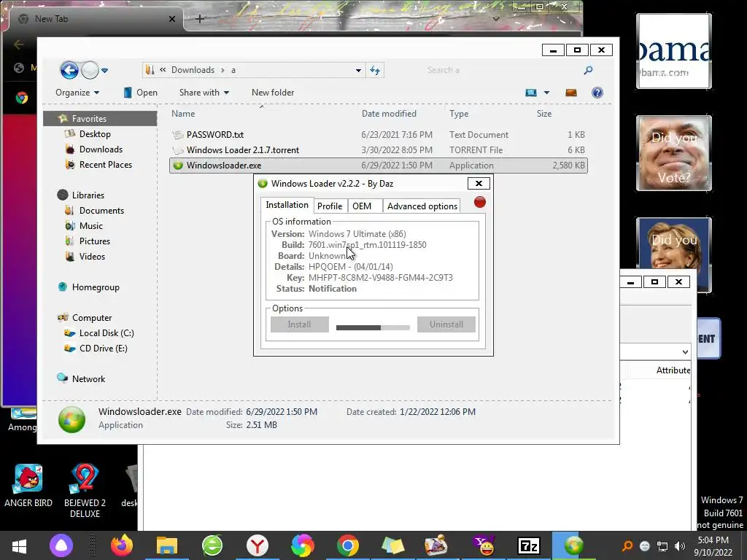Click the PASSWORD.txt file icon
747x560 pixels.
tap(178, 135)
